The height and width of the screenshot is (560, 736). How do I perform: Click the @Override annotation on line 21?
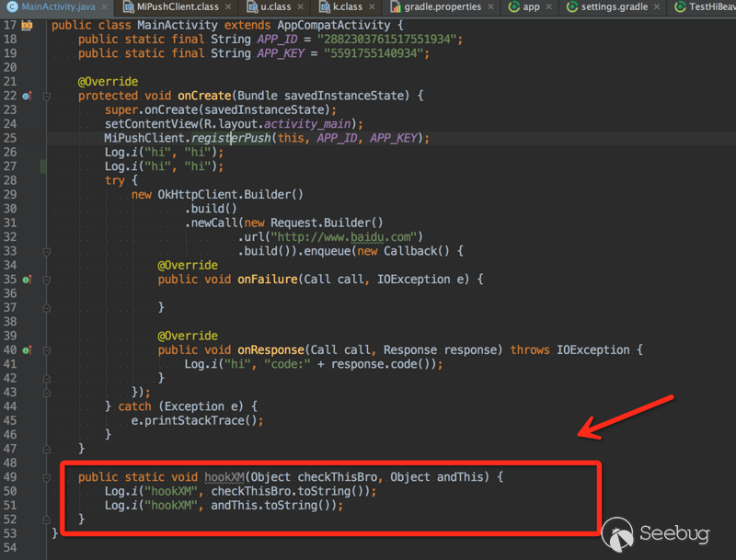pyautogui.click(x=108, y=82)
